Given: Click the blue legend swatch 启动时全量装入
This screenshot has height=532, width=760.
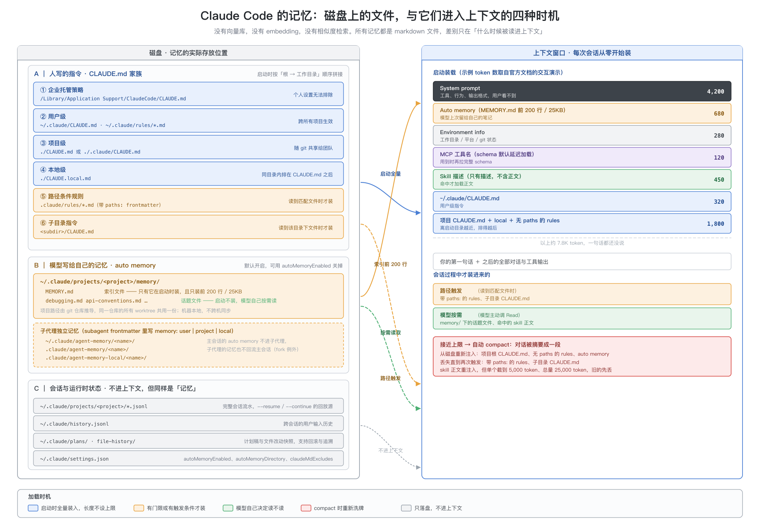Looking at the screenshot, I should pos(33,508).
